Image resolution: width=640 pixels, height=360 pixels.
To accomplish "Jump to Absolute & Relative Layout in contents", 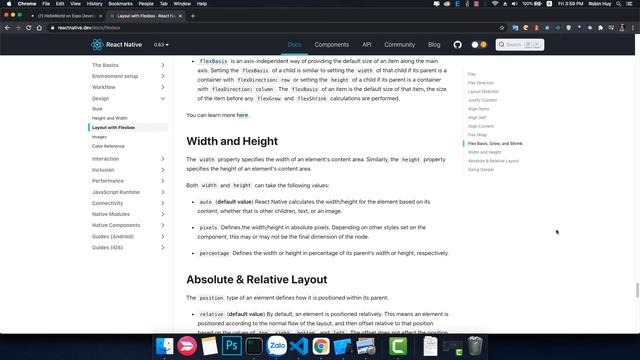I will pos(493,161).
